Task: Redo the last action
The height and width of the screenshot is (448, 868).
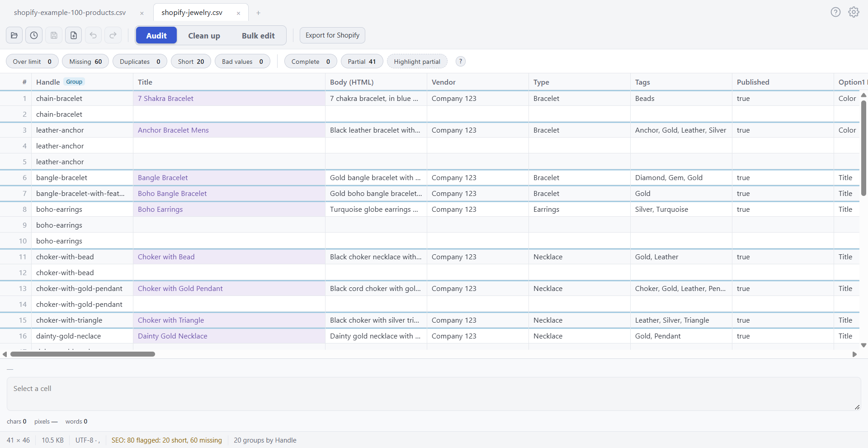Action: point(113,35)
